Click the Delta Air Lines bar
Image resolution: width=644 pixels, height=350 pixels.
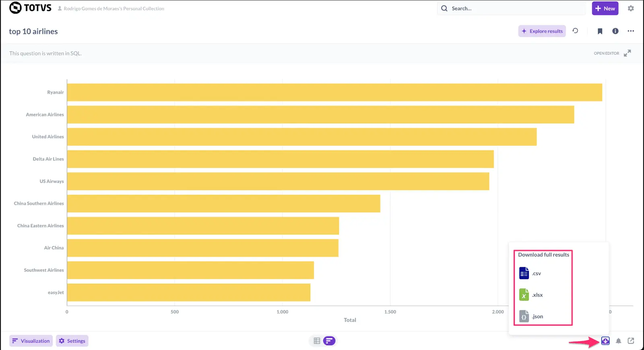coord(281,159)
